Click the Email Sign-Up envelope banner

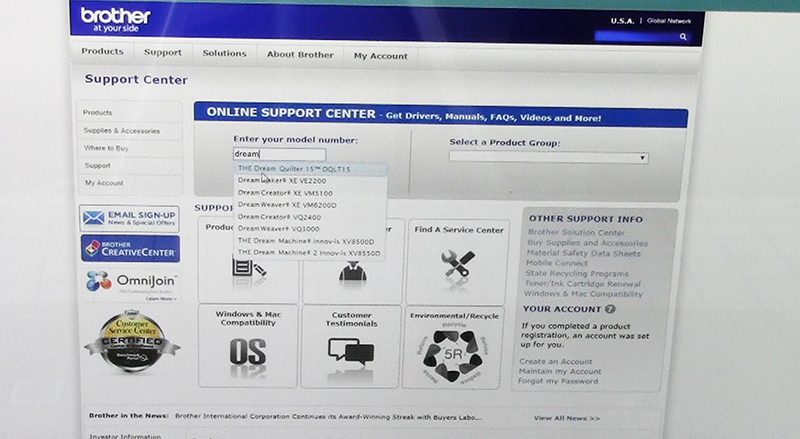pos(130,218)
